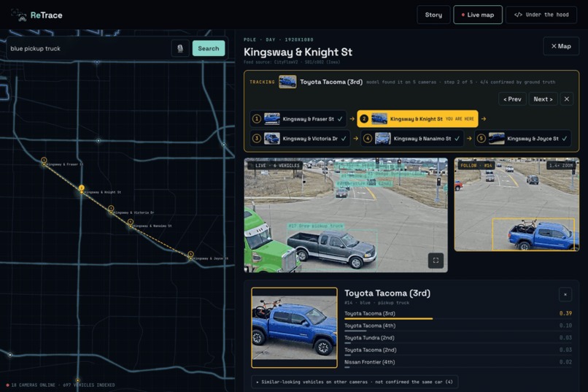Viewport: 588px width, 392px height.
Task: Select step 1 Kingsway & Fraser St
Action: pos(298,119)
